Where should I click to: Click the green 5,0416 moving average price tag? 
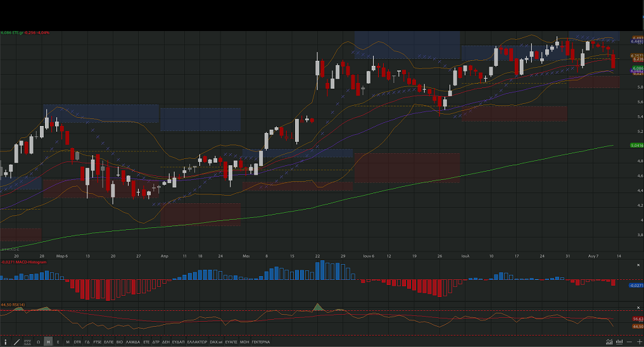(x=636, y=146)
